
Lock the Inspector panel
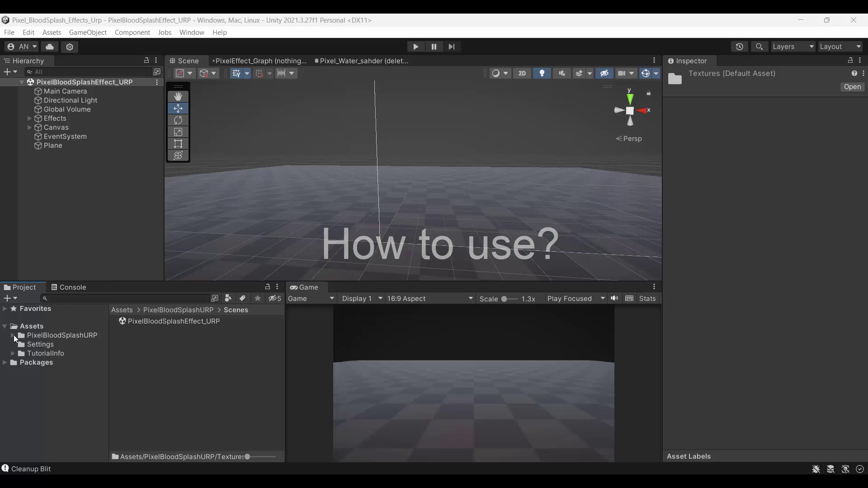click(850, 61)
